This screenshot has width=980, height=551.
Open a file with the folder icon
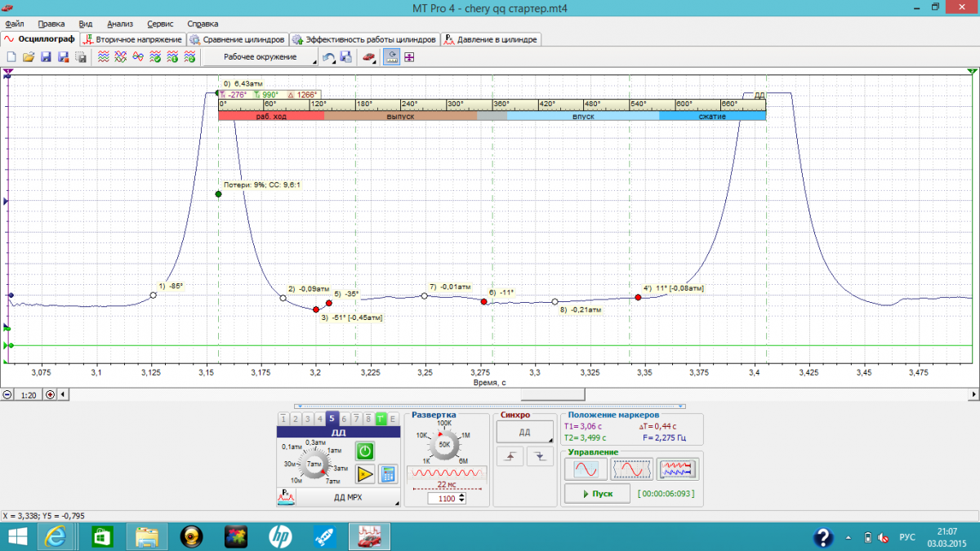pos(29,57)
